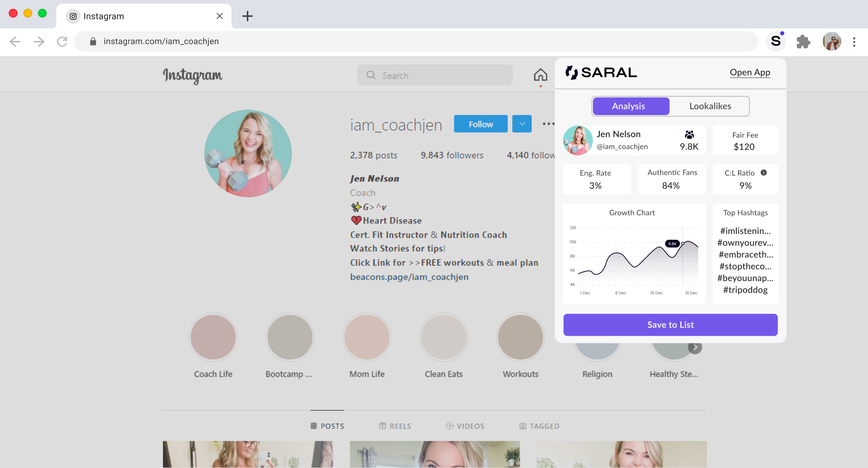Screen dimensions: 868x468
Task: Open the third post thumbnail
Action: pyautogui.click(x=622, y=454)
